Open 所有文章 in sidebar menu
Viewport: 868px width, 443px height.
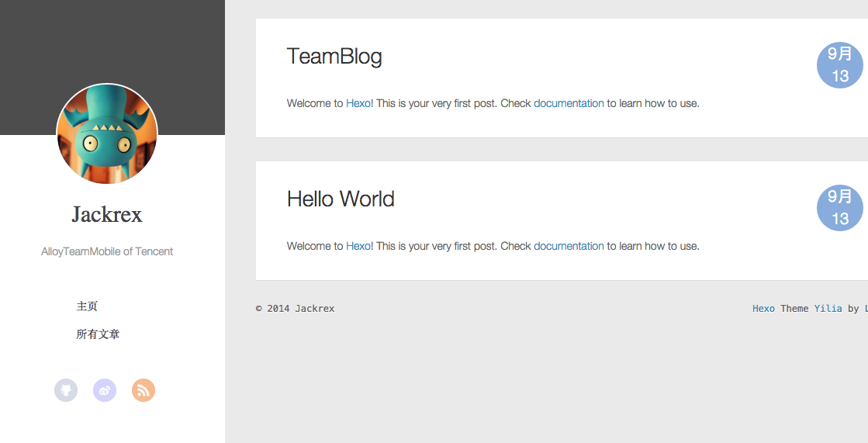98,334
